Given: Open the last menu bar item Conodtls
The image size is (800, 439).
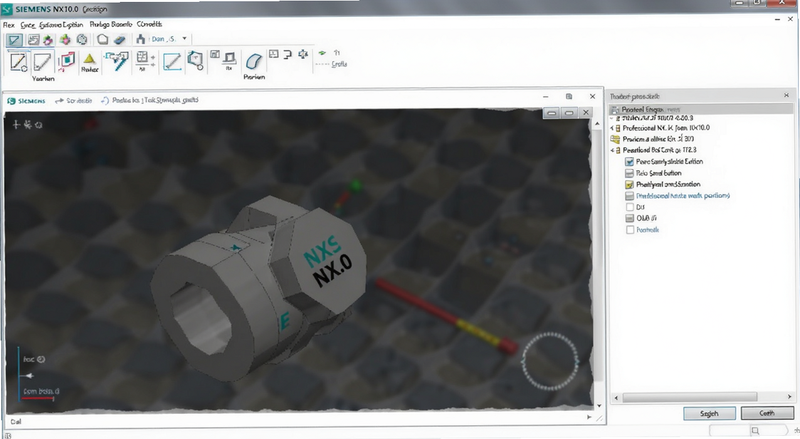Looking at the screenshot, I should 149,24.
